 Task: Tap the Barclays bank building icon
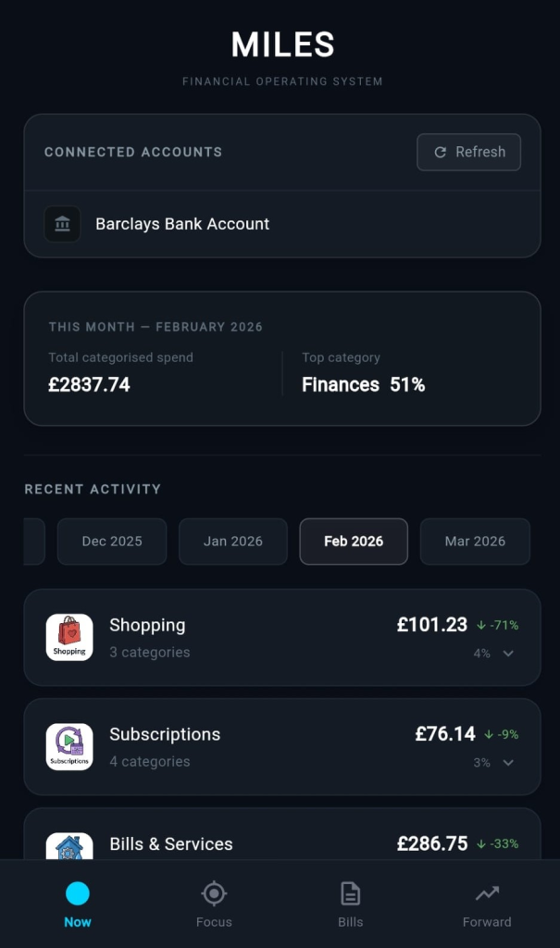(x=62, y=224)
